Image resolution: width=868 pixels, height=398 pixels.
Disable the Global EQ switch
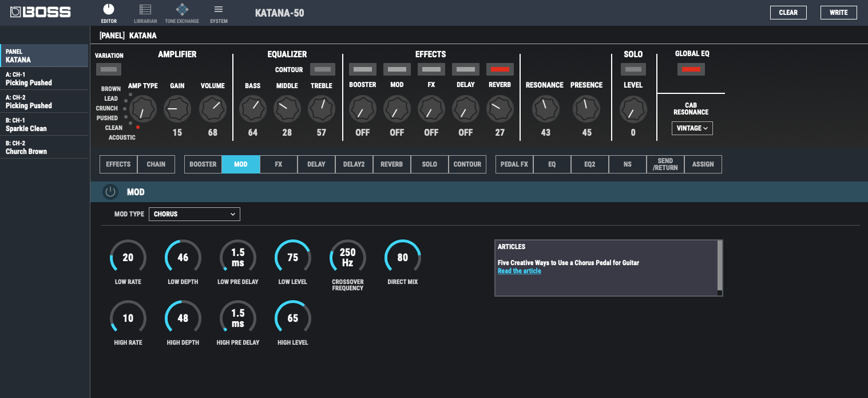click(x=691, y=69)
